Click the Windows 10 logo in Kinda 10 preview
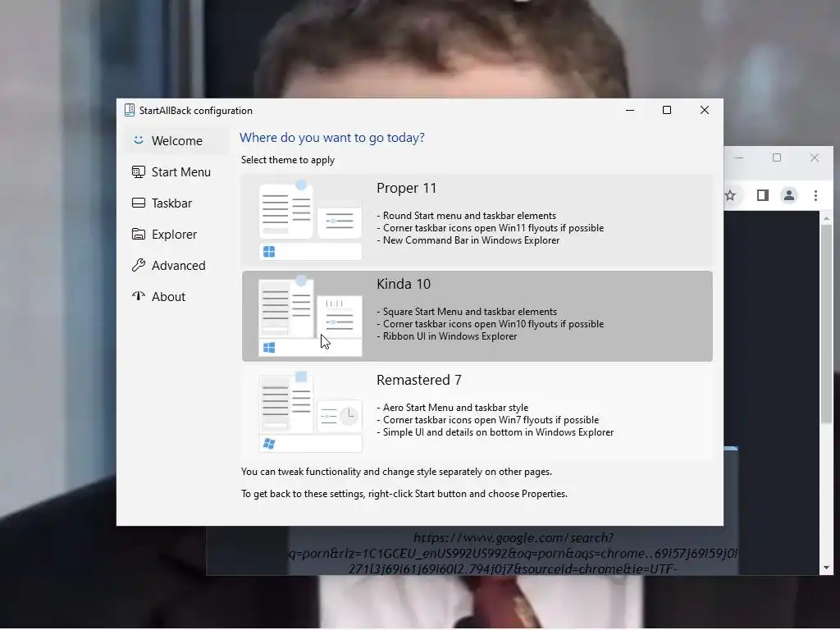This screenshot has height=630, width=840. [x=269, y=348]
